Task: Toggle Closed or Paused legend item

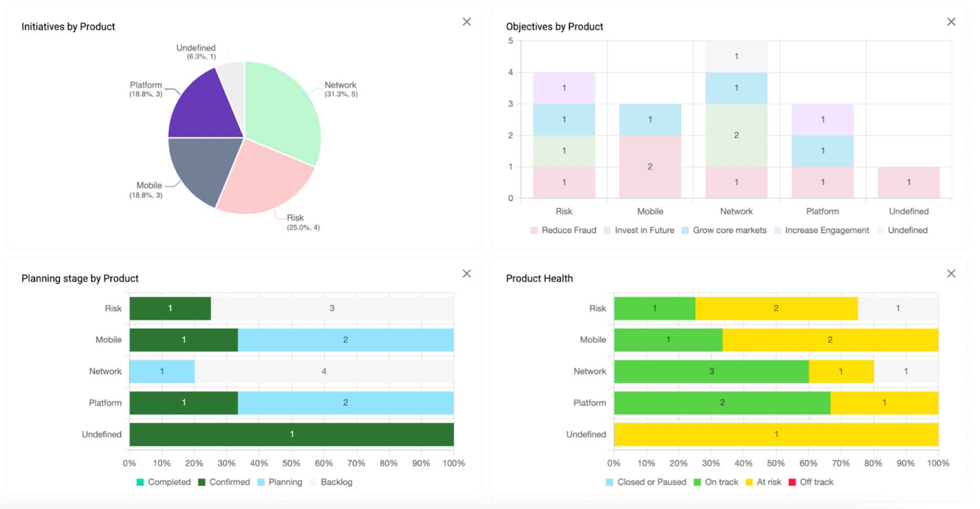Action: click(x=646, y=482)
